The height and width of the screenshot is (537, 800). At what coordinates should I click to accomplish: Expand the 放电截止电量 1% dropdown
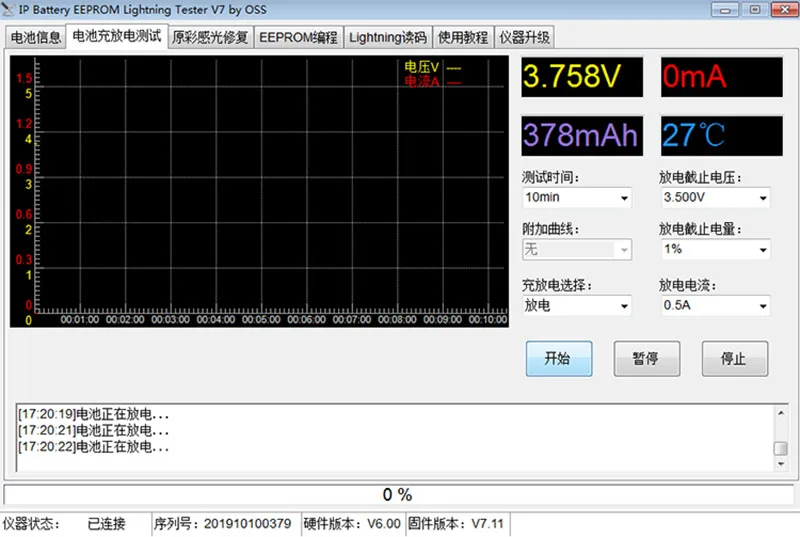click(715, 249)
